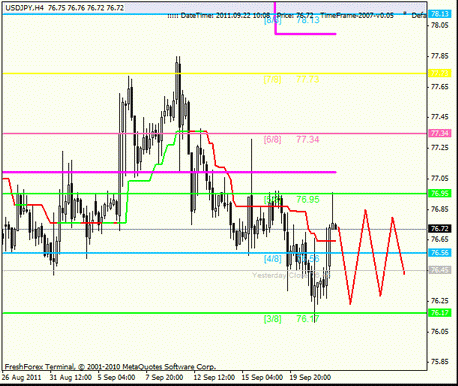
Task: Click the 77.25 price scale value
Action: point(440,148)
